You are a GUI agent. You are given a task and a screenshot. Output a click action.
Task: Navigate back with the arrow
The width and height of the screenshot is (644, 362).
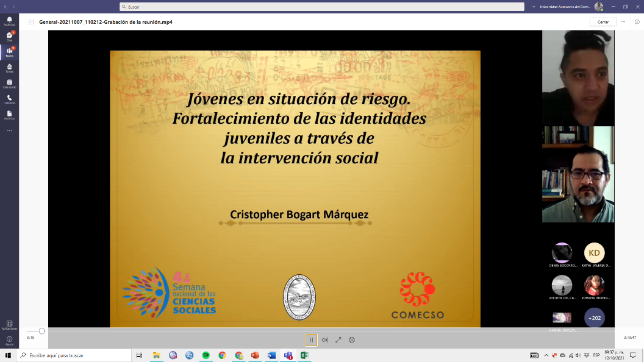(x=5, y=7)
